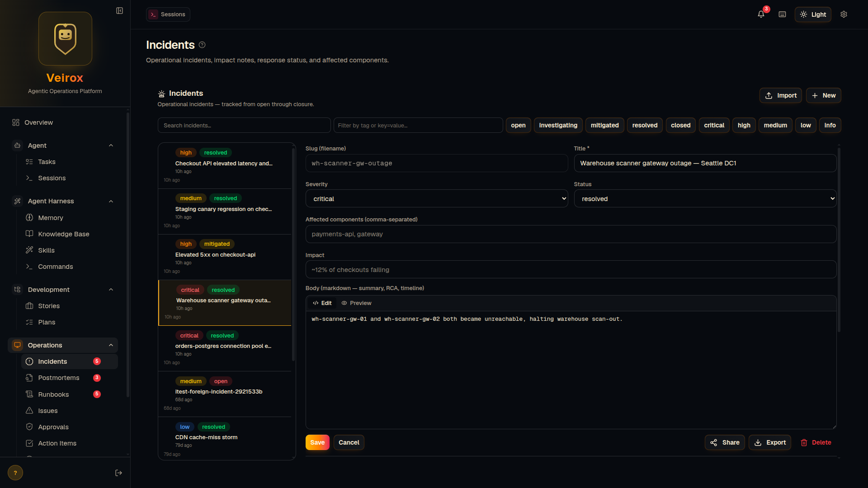
Task: Toggle the info severity filter chip
Action: pos(830,125)
